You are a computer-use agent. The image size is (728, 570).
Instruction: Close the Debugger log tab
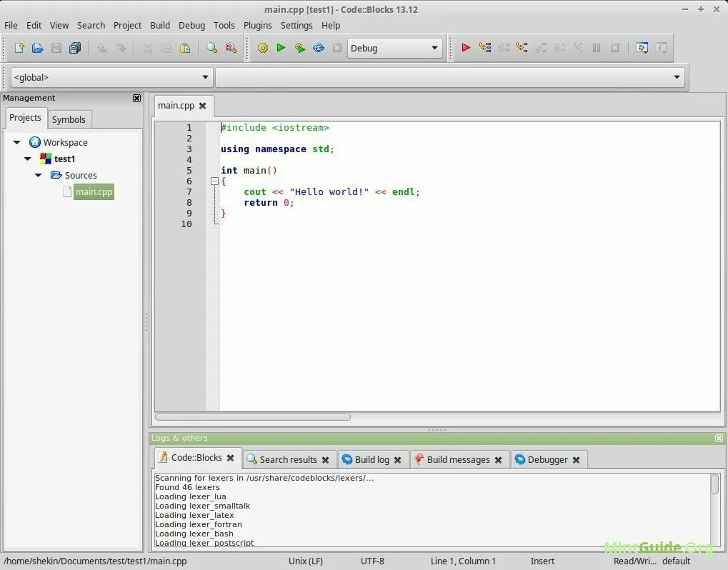576,460
